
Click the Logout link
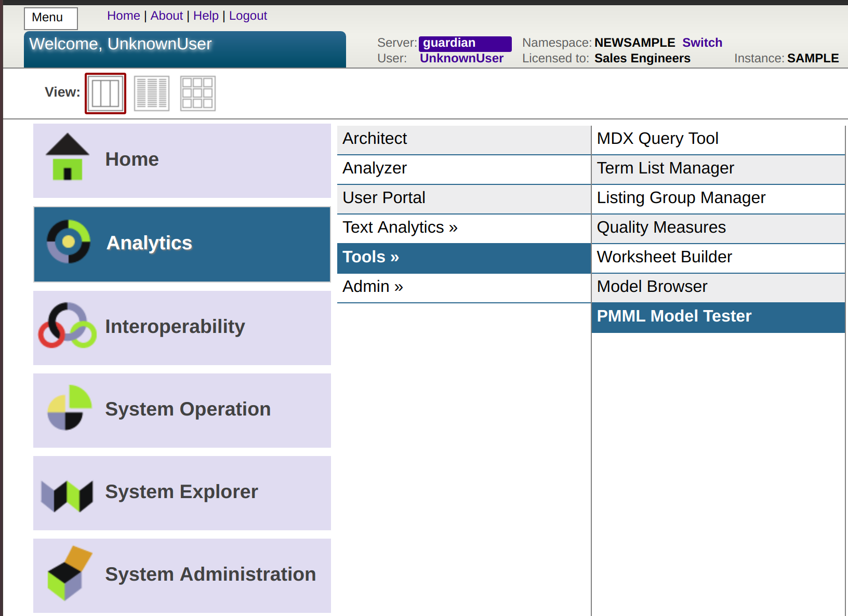pyautogui.click(x=248, y=16)
